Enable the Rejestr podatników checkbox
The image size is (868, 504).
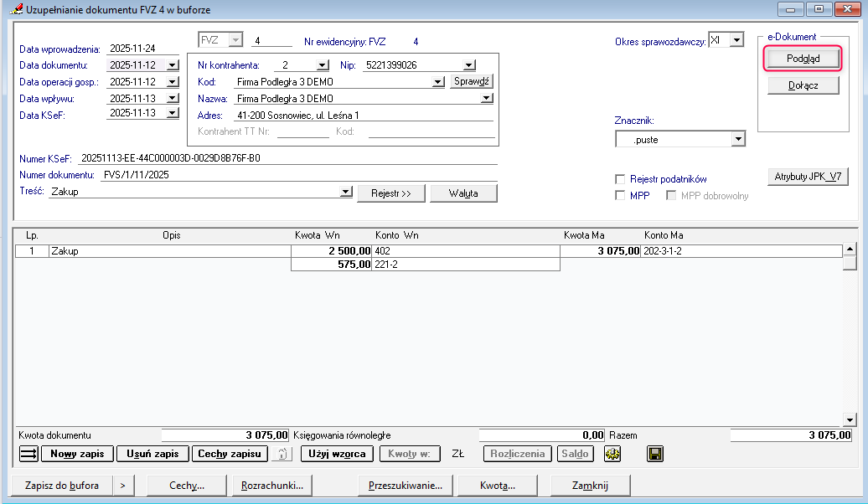[x=620, y=179]
